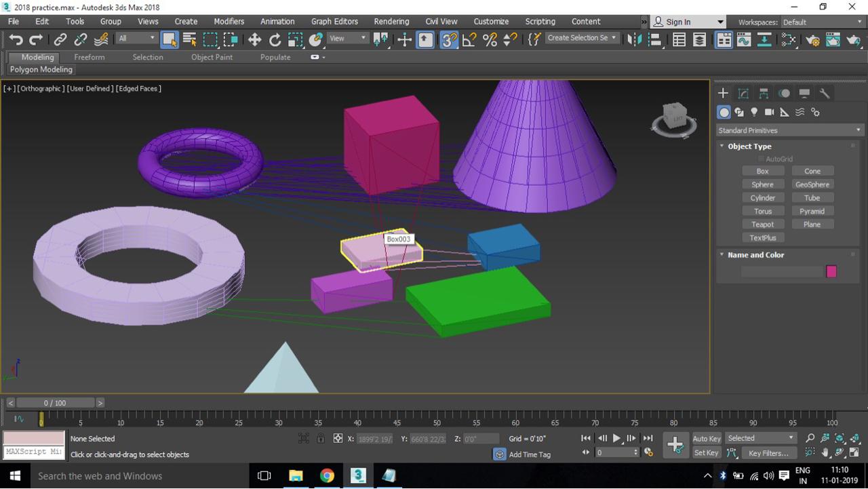This screenshot has width=868, height=489.
Task: Open the Rendering menu
Action: pyautogui.click(x=391, y=21)
